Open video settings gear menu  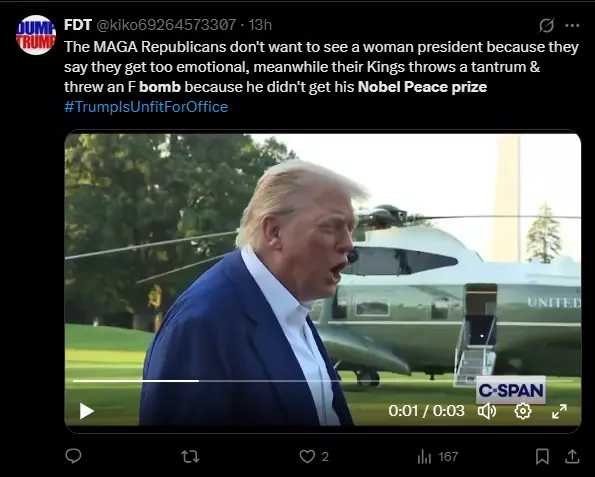(523, 411)
